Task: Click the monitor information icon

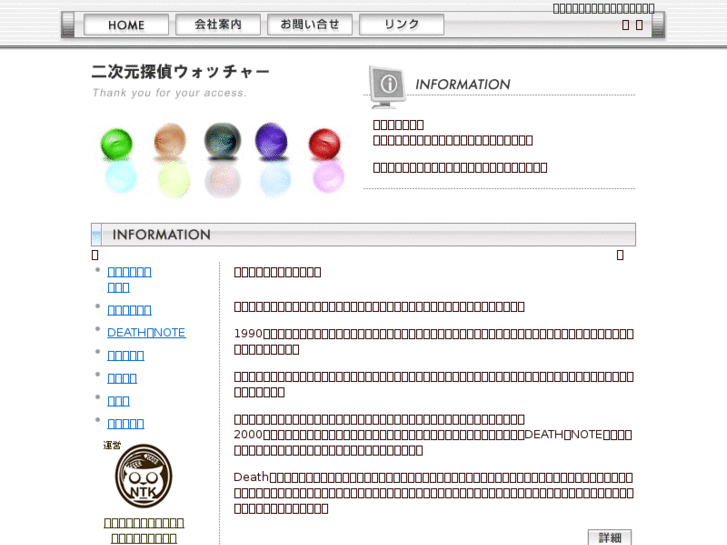Action: tap(387, 87)
